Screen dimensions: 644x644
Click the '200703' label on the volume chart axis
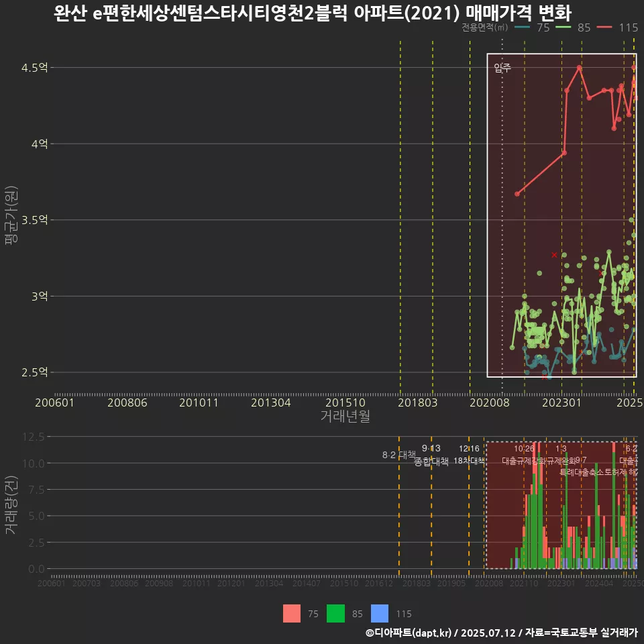pyautogui.click(x=87, y=583)
